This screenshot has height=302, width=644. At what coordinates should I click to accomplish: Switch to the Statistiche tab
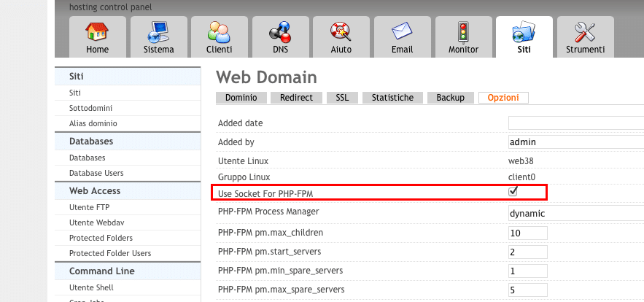click(x=392, y=98)
